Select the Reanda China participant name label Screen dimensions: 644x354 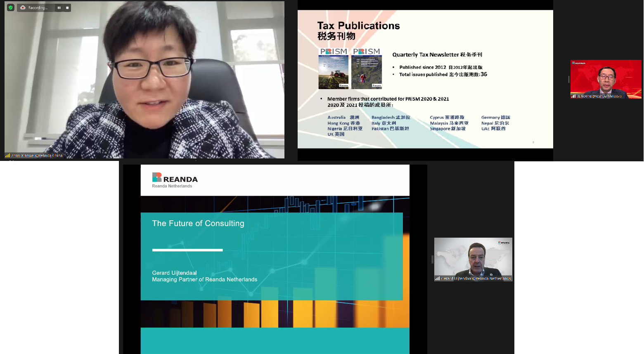(37, 156)
